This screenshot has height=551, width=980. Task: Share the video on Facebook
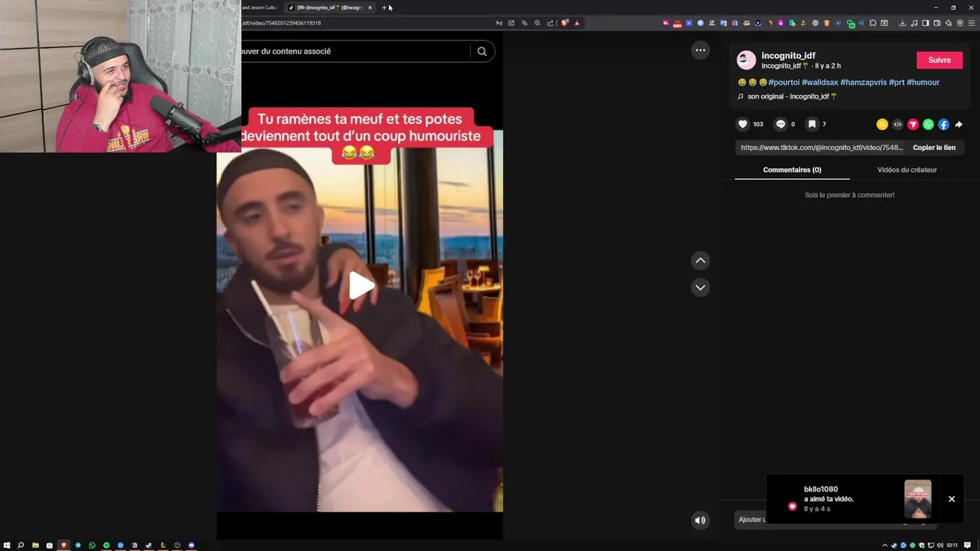pyautogui.click(x=943, y=124)
